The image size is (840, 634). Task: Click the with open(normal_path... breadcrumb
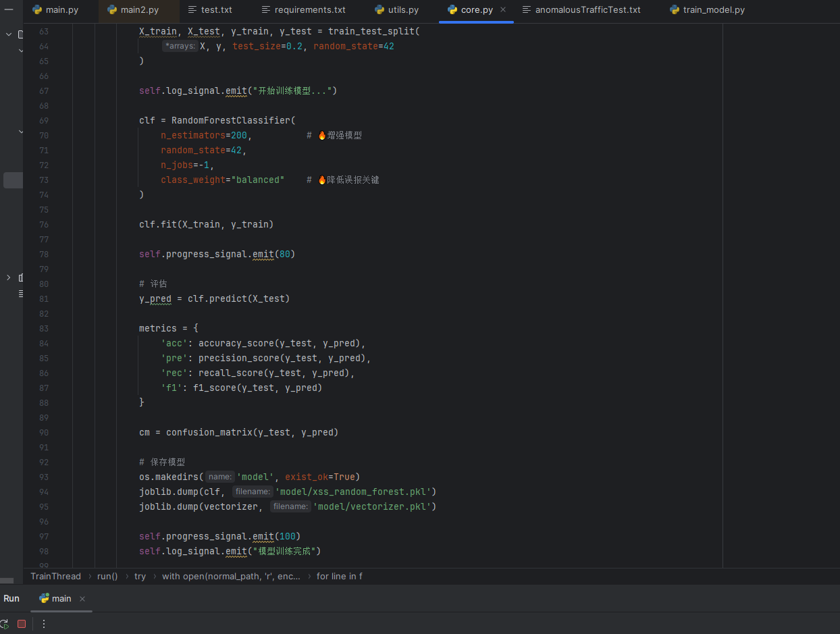click(x=231, y=576)
